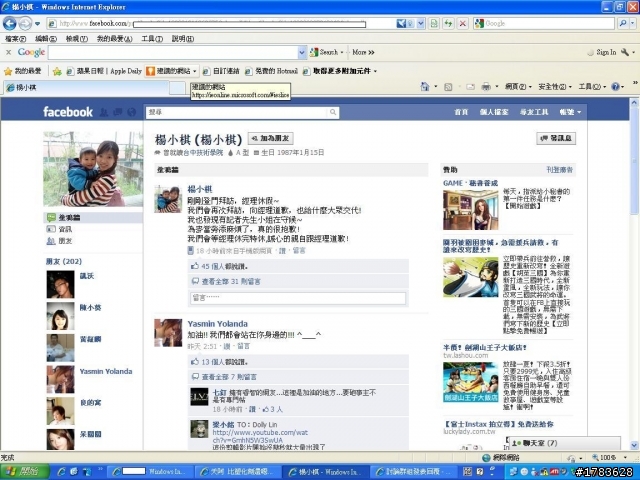
Task: Click the Compatibility View icon
Action: click(434, 24)
